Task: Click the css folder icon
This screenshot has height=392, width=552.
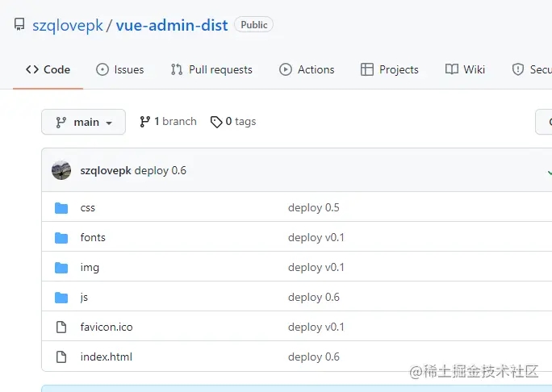Action: coord(61,208)
